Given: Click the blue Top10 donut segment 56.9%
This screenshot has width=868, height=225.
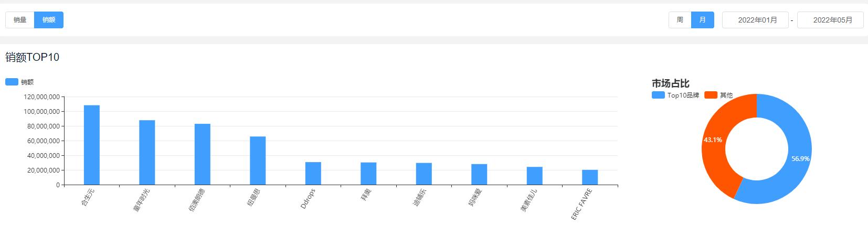Looking at the screenshot, I should point(799,157).
